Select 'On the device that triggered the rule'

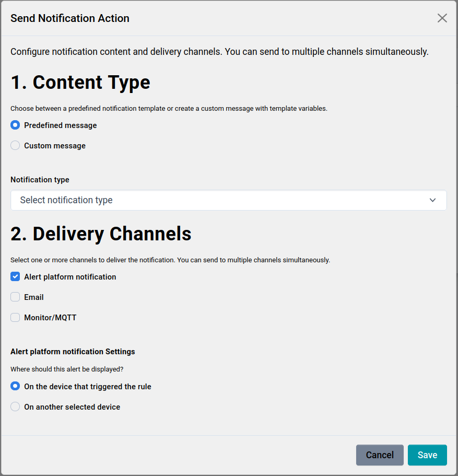[x=16, y=387]
